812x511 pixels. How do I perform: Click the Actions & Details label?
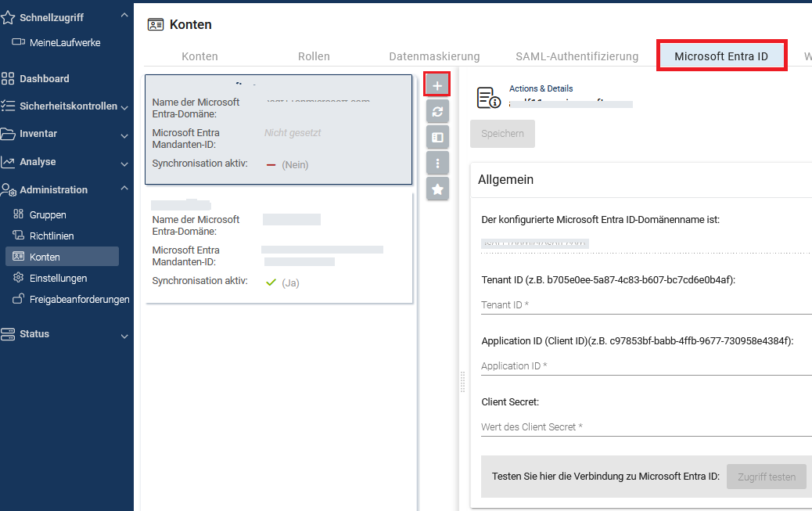[x=541, y=88]
